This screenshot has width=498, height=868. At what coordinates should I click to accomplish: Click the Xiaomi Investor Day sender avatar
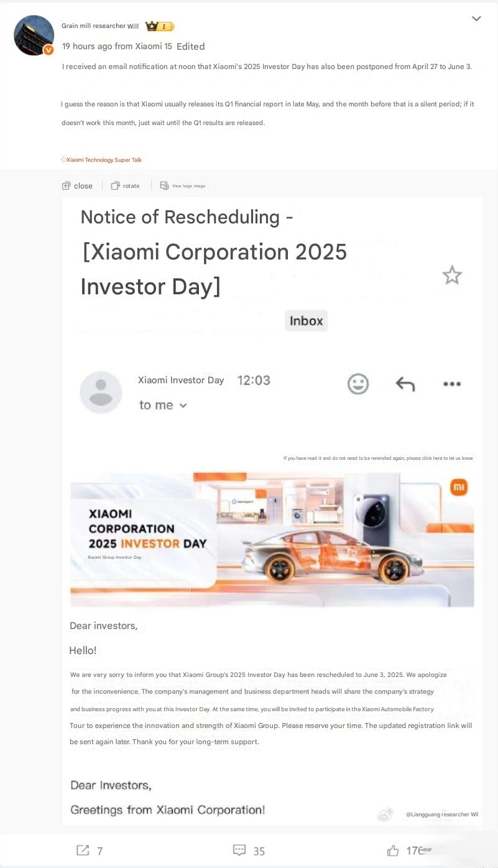(101, 392)
